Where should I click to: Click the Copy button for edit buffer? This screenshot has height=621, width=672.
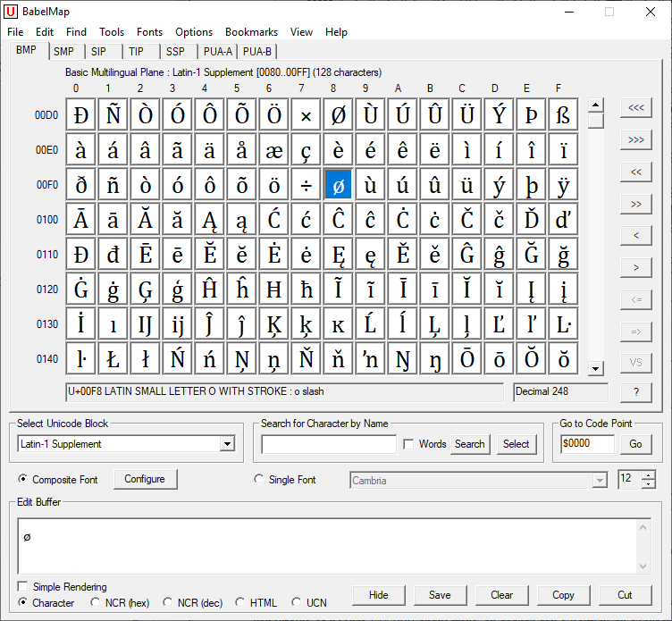563,595
